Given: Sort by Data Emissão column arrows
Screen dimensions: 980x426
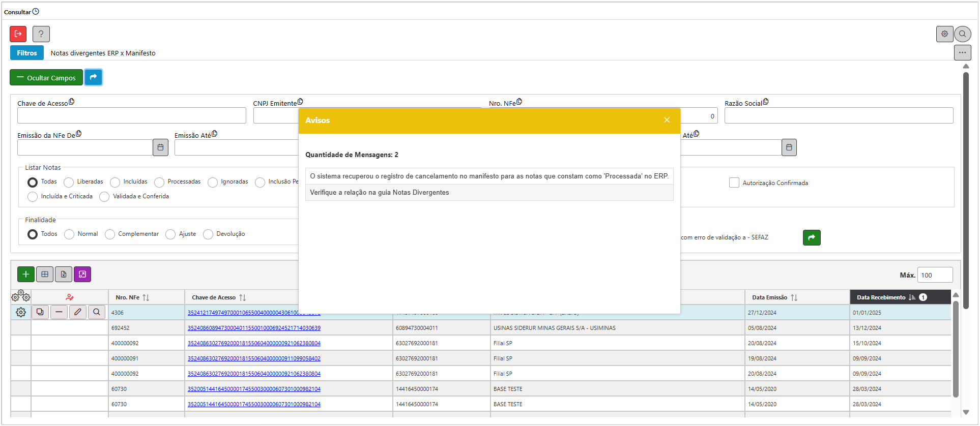Looking at the screenshot, I should [794, 297].
